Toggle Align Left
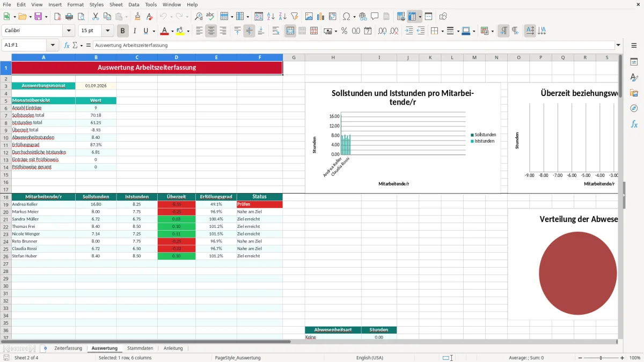Viewport: 644px width, 362px height. coord(200,31)
